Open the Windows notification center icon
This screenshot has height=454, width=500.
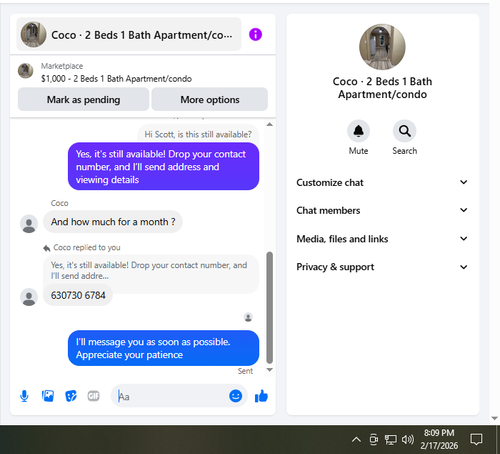click(x=476, y=439)
